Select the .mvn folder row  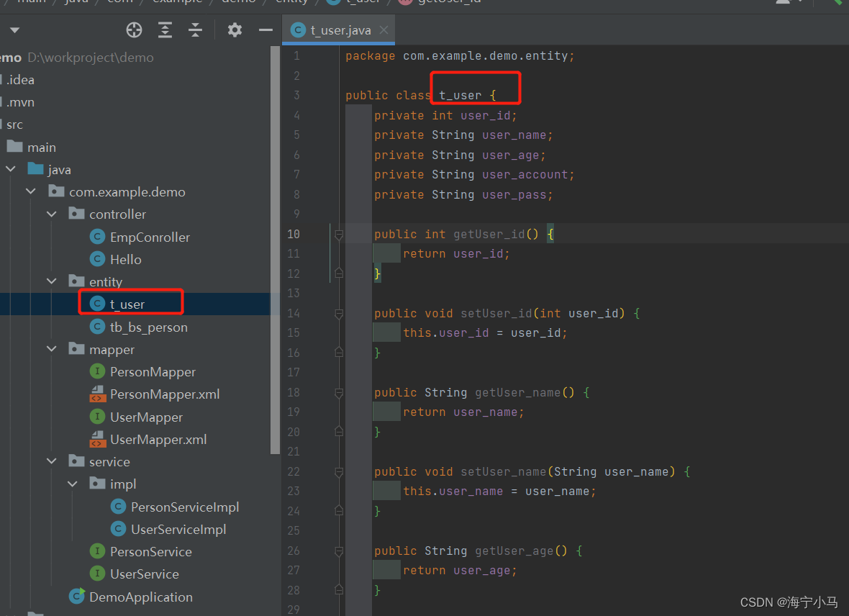[x=135, y=102]
